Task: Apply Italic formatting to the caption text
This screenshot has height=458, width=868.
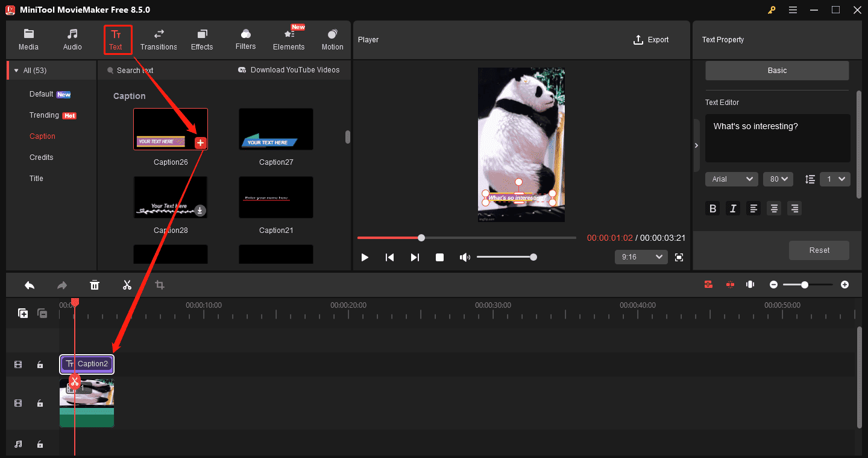Action: click(x=733, y=208)
